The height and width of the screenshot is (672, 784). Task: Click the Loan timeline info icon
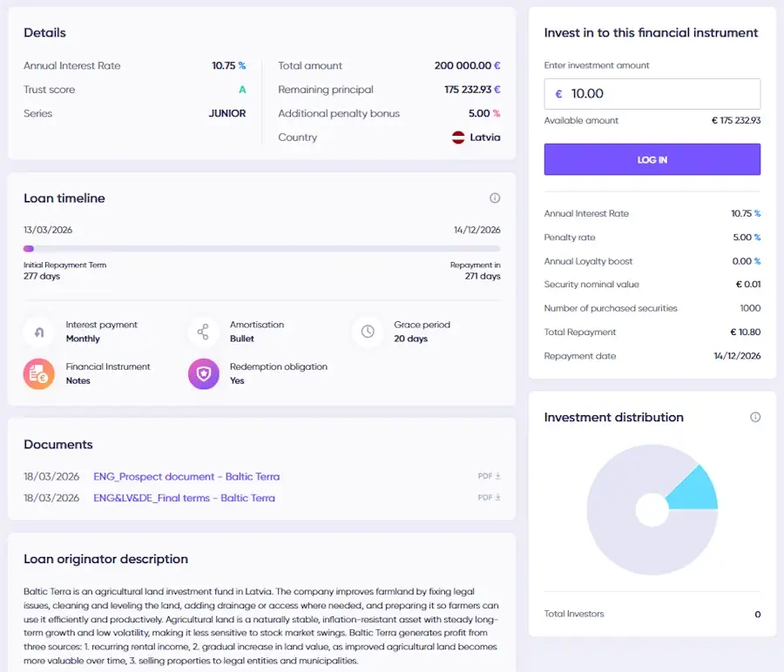click(x=495, y=198)
